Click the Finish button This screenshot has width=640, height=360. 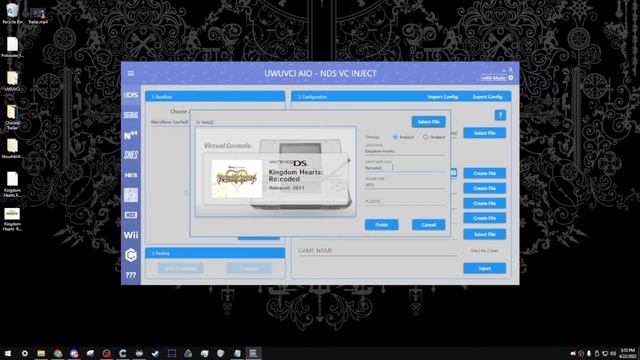pos(381,225)
